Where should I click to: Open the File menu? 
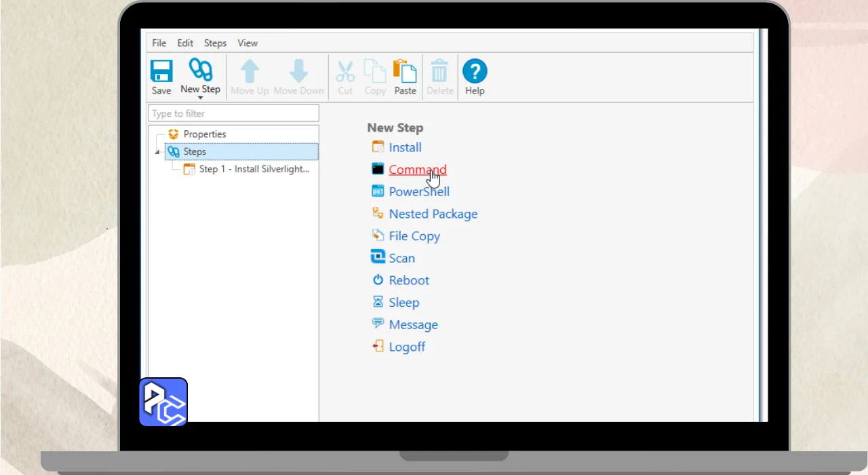point(159,43)
